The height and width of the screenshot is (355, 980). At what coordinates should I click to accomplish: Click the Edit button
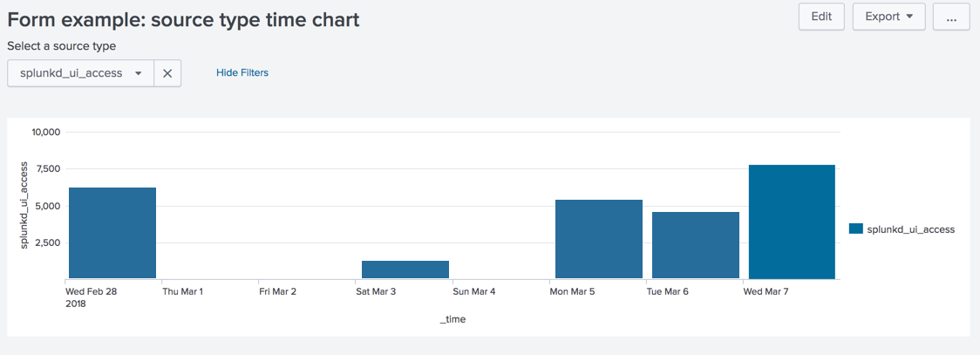[821, 17]
